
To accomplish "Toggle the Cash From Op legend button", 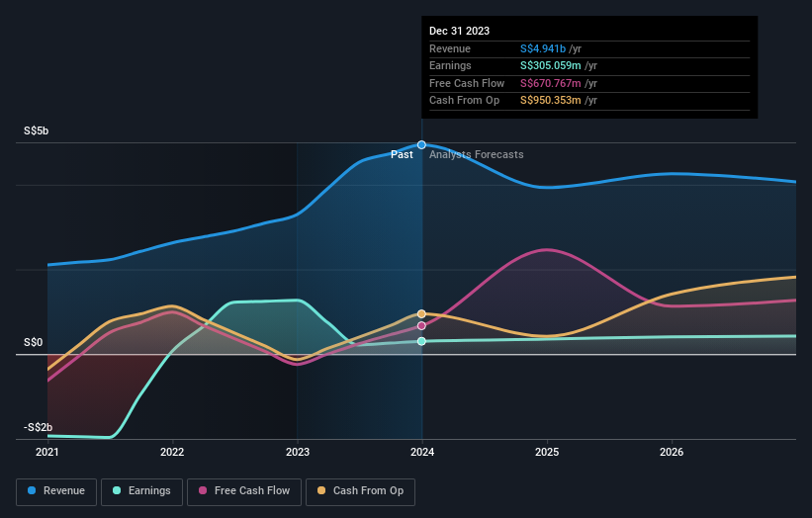I will [360, 491].
